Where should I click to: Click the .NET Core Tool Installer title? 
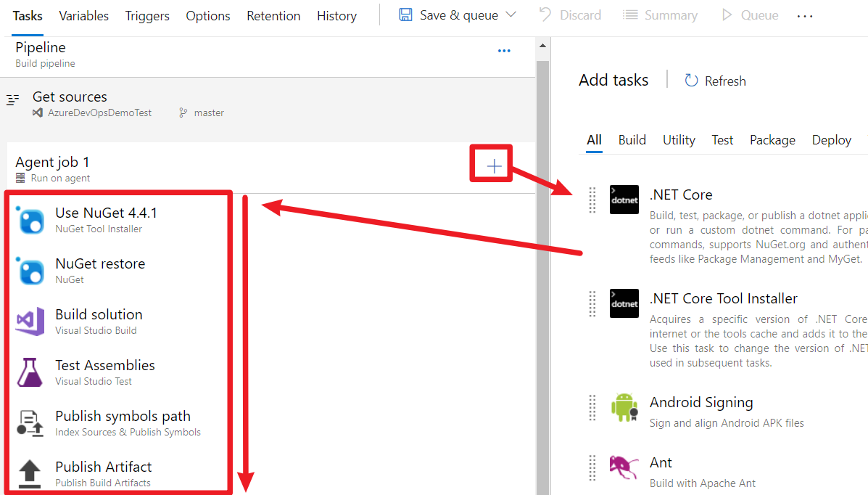[724, 298]
